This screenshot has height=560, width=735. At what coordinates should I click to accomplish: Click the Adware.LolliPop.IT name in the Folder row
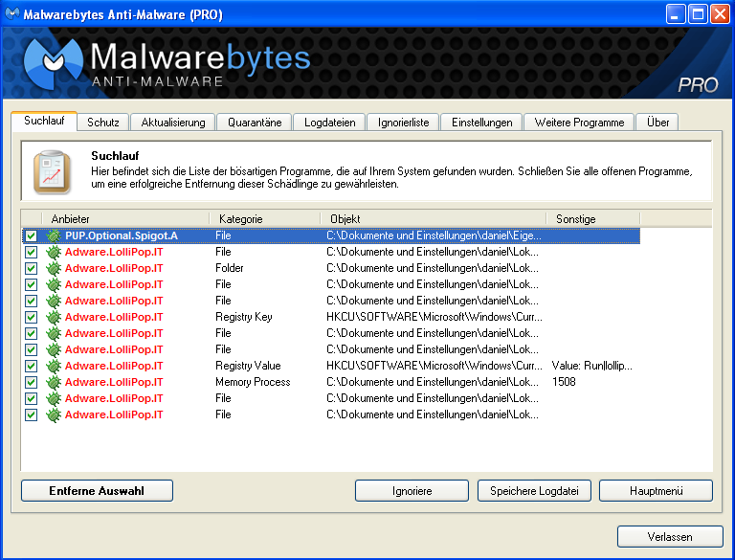[114, 268]
